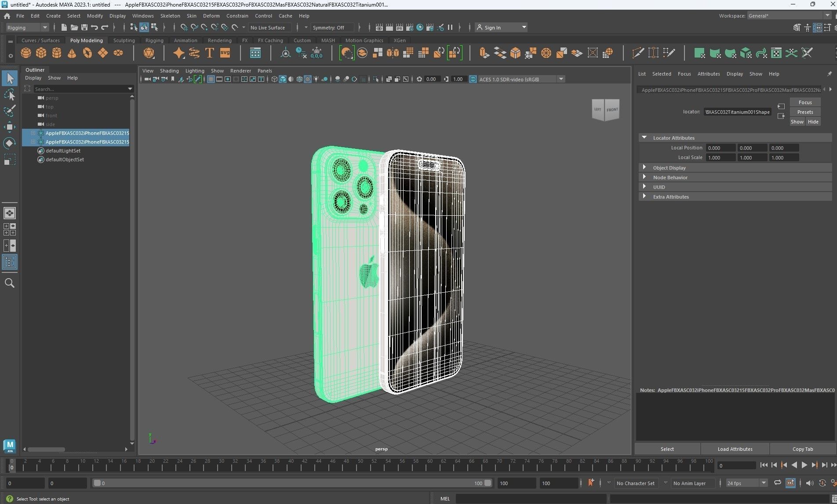
Task: Click the Super Shape star shelf icon
Action: coord(179,53)
